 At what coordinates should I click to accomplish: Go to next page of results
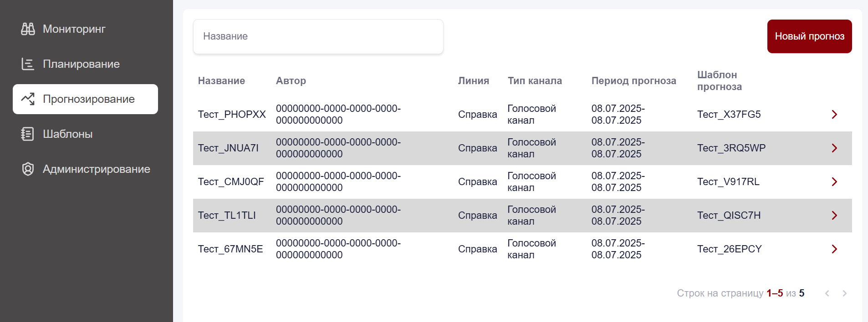844,293
